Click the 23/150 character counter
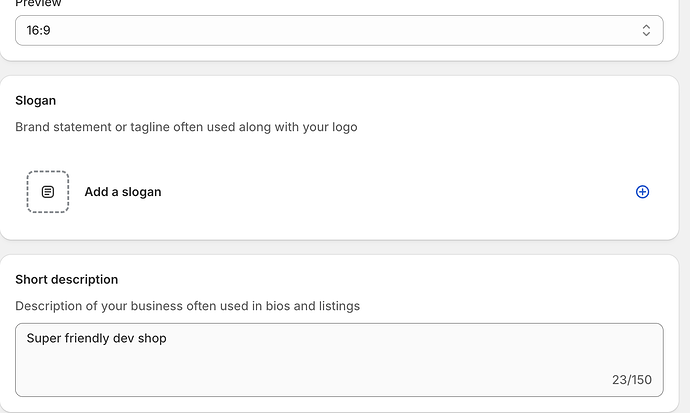Viewport: 690px width, 413px height. (631, 380)
